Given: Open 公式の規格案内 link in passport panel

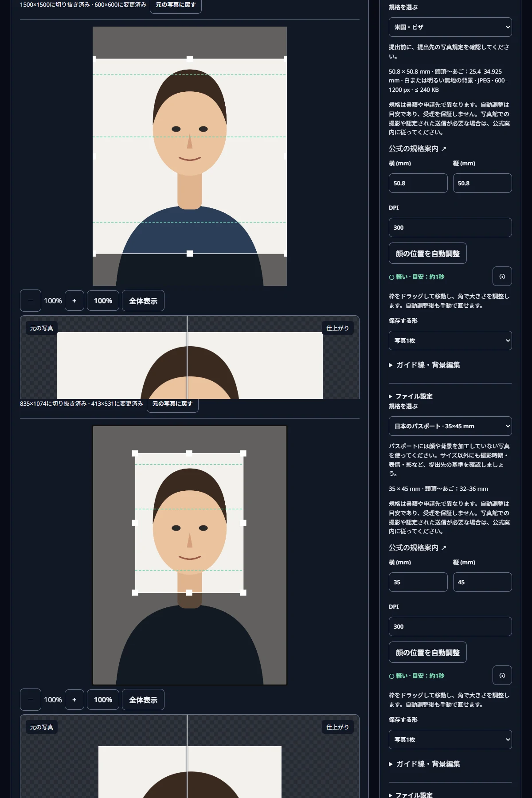Looking at the screenshot, I should (x=418, y=548).
